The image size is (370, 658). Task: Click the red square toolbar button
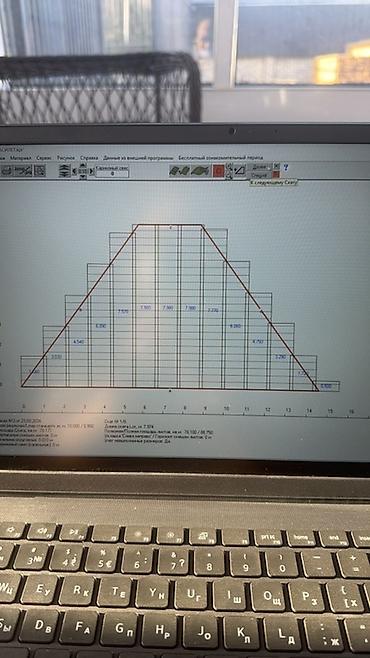[219, 171]
